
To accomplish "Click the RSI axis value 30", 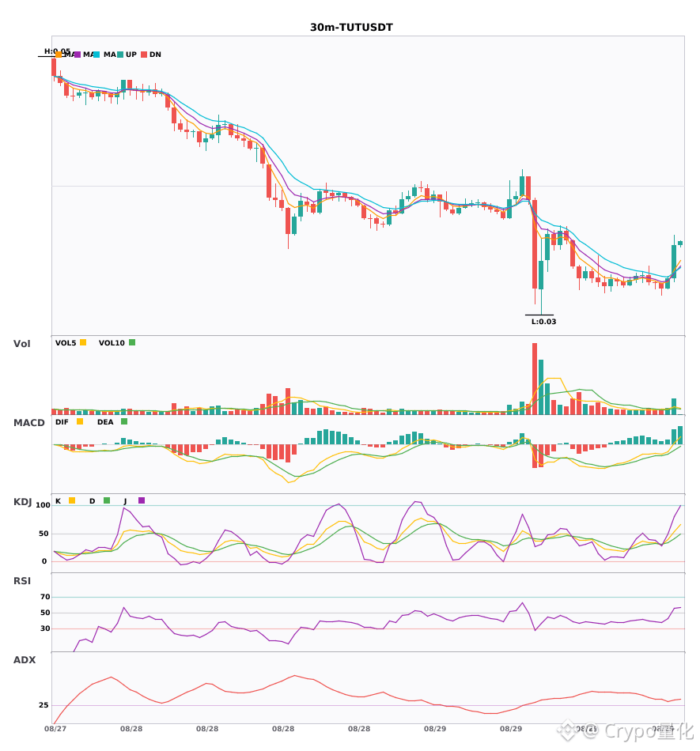I will click(45, 628).
